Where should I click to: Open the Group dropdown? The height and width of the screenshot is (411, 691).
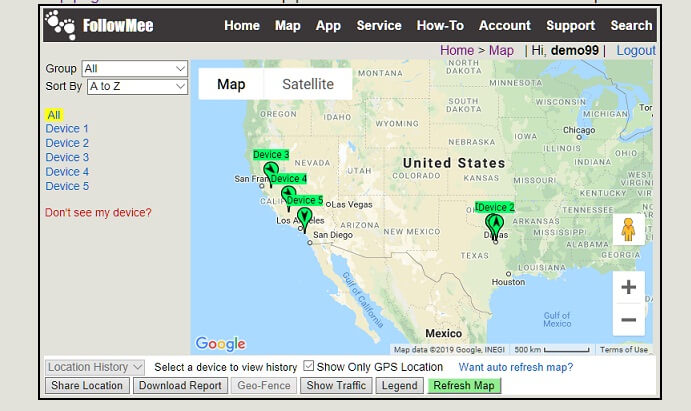point(135,69)
